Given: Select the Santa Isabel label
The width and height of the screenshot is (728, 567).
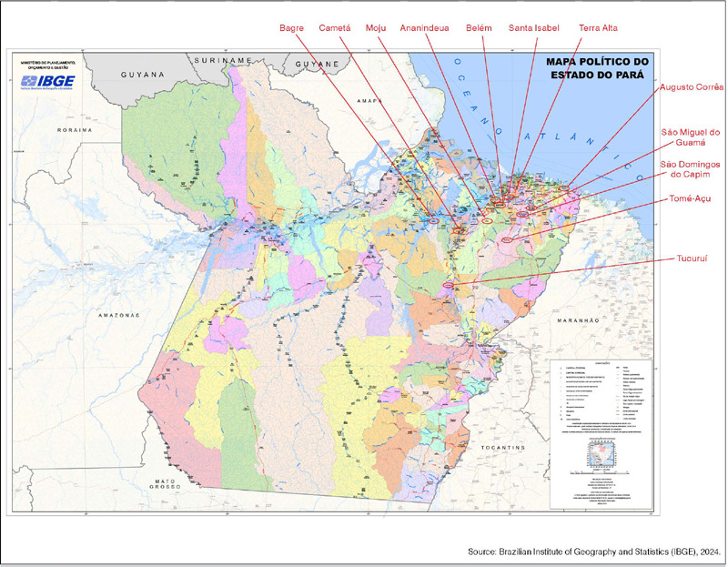Looking at the screenshot, I should click(535, 28).
